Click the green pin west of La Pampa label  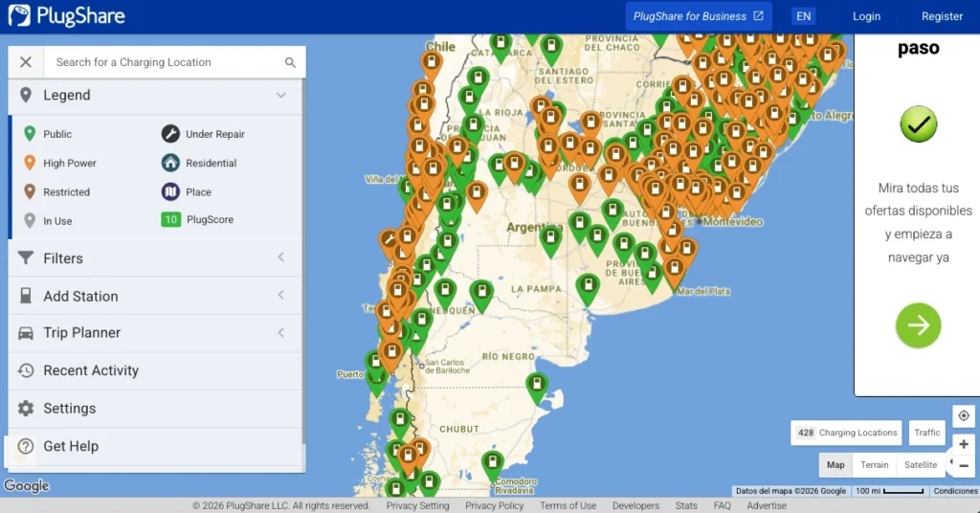(x=482, y=295)
